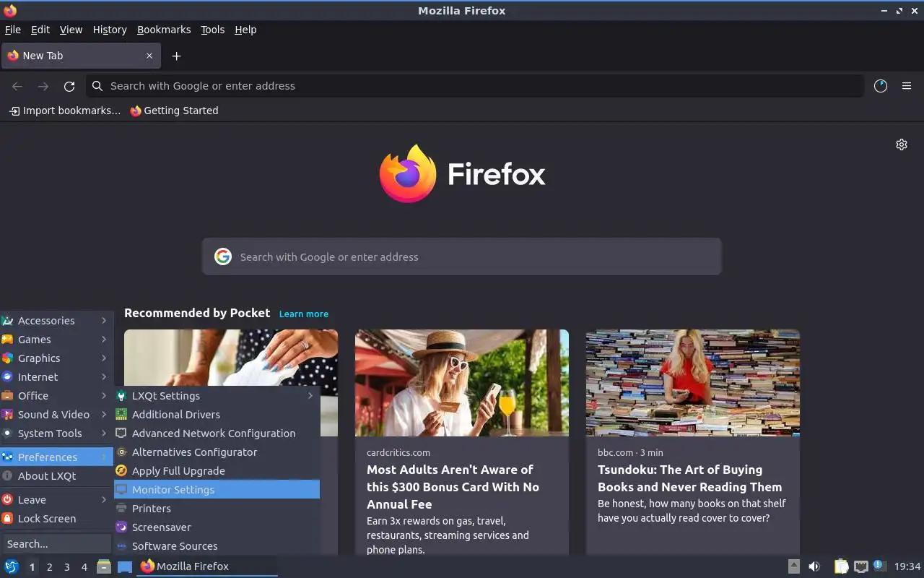Click the removable media tray icon
This screenshot has height=578, width=924.
pos(793,566)
